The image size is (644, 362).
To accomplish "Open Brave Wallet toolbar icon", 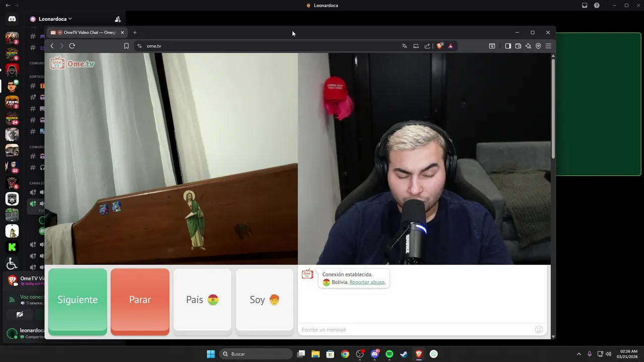I will coord(518,46).
